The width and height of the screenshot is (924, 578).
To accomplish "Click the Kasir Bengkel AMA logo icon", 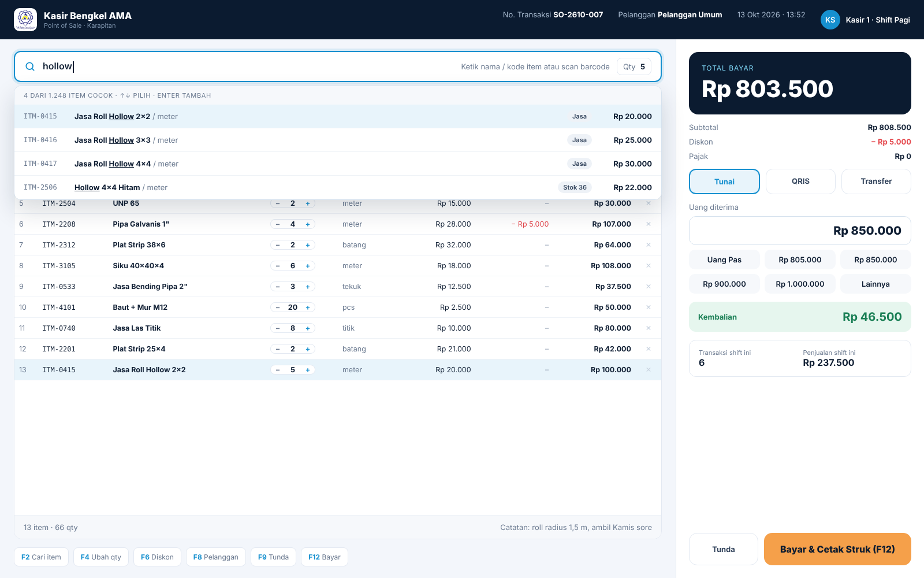I will pos(25,20).
